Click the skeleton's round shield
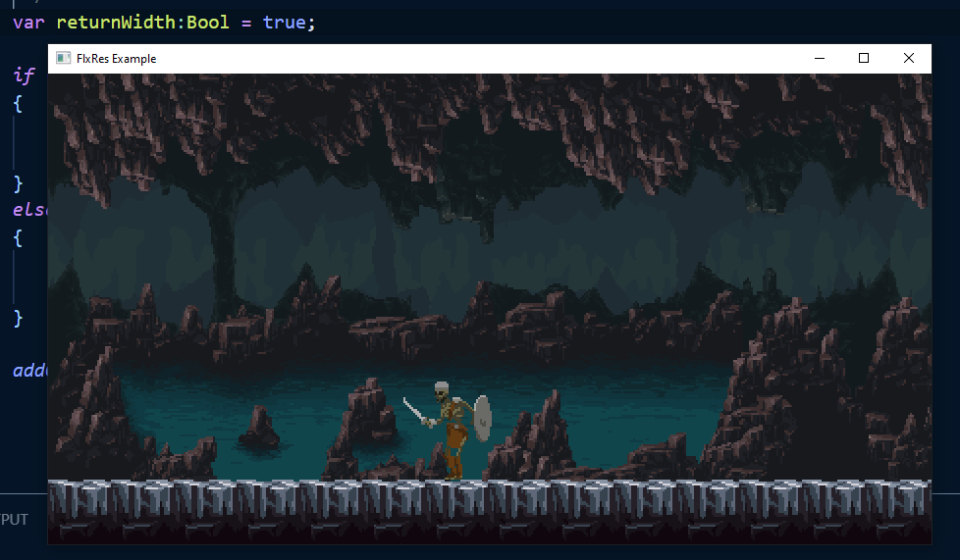Screen dimensions: 960x560 pyautogui.click(x=483, y=418)
